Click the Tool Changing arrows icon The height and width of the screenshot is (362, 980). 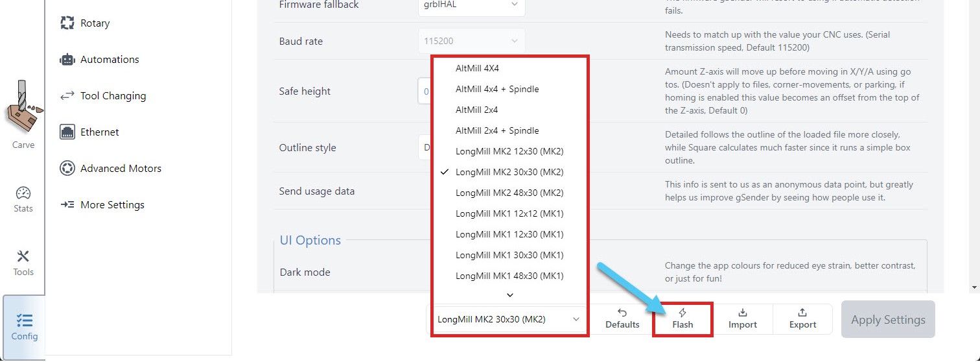(67, 96)
